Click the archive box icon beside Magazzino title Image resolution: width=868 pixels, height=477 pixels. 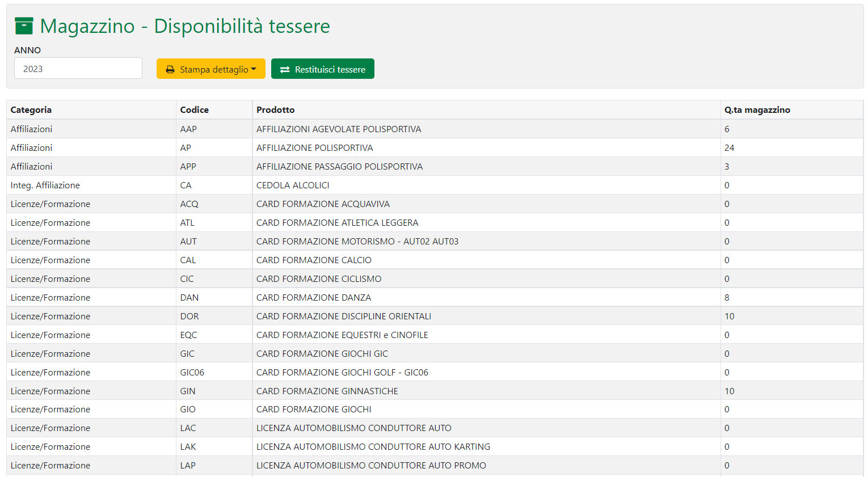[24, 26]
